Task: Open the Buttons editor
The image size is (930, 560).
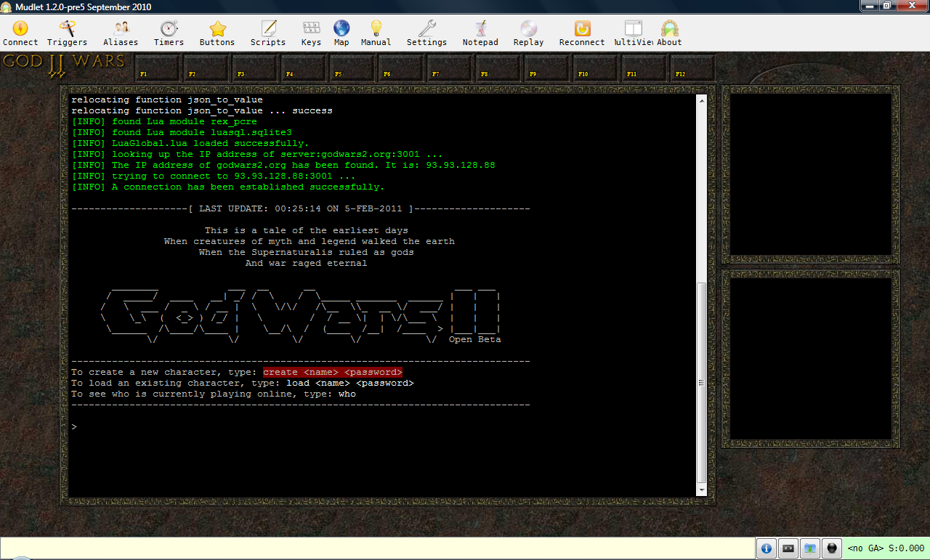Action: [x=217, y=33]
